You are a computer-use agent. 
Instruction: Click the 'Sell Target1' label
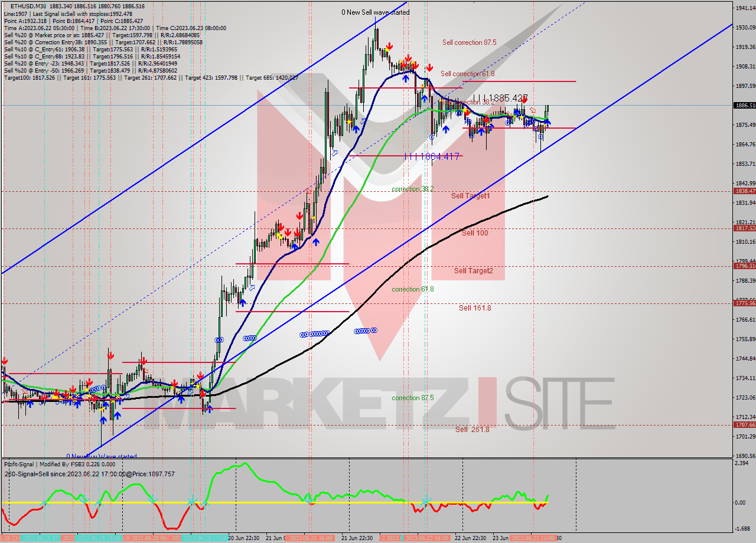(x=470, y=195)
